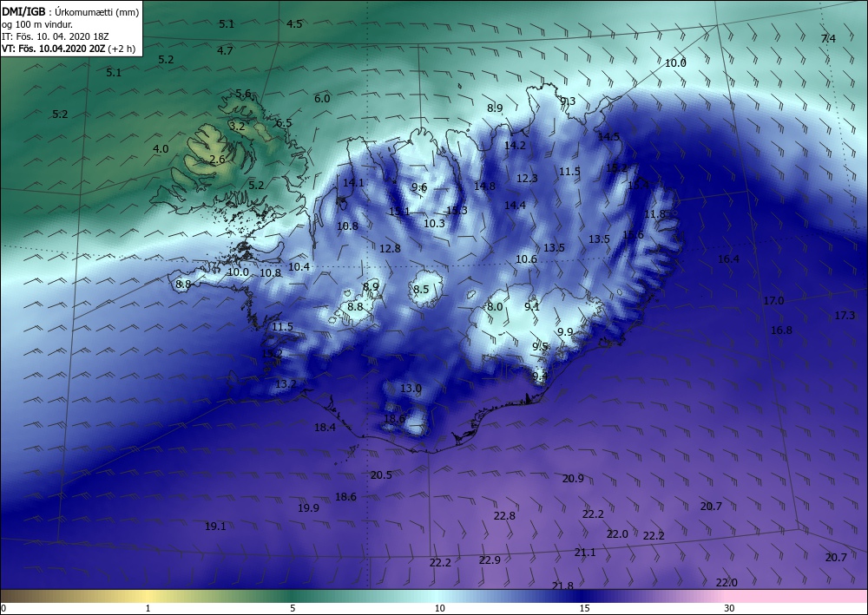868x615 pixels.
Task: Select the value 8.0 on Vatnajökull
Action: tap(495, 307)
